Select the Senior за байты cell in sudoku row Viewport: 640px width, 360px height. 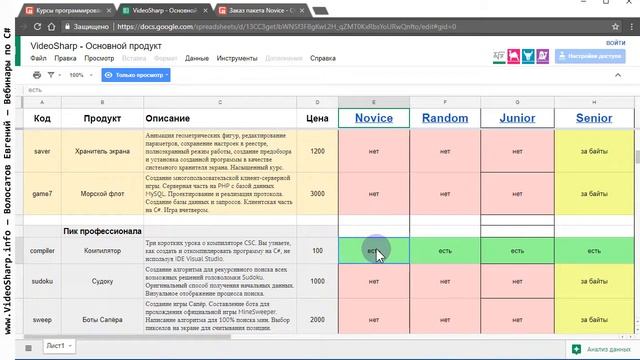(594, 281)
